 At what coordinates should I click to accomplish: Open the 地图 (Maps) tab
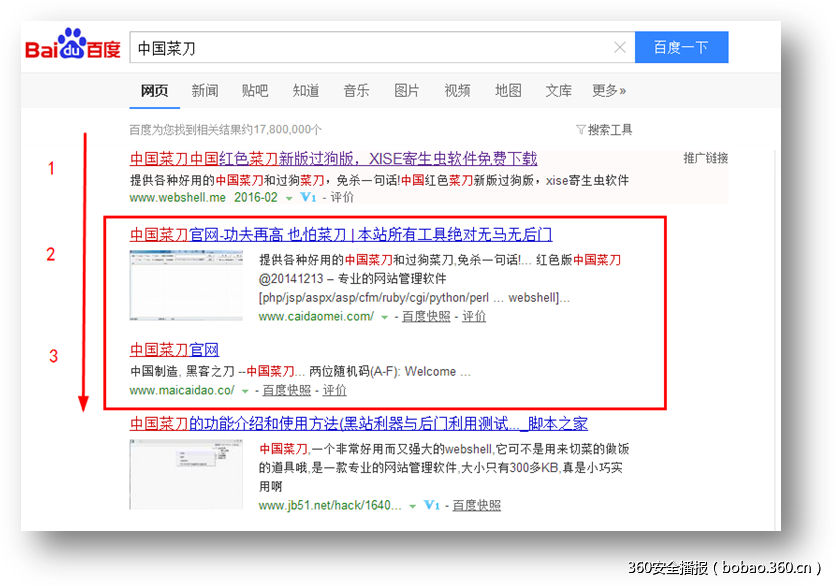point(508,90)
